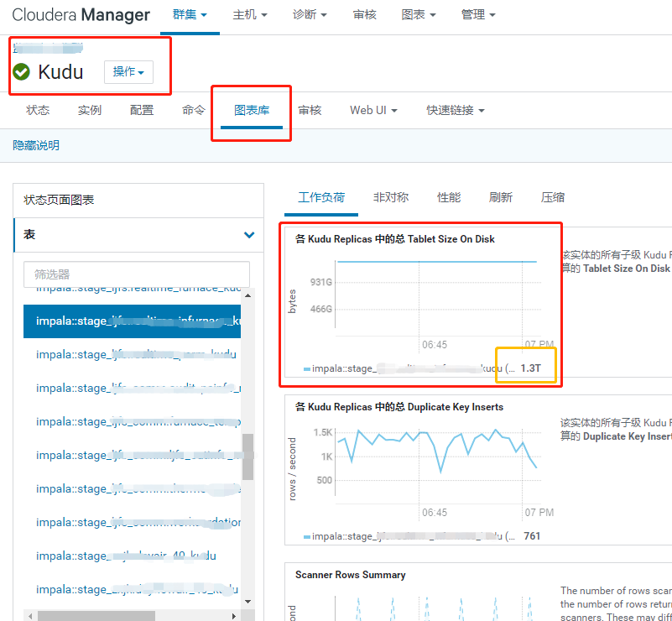
Task: Click the legend swatch in Duplicate Key chart
Action: pos(307,536)
